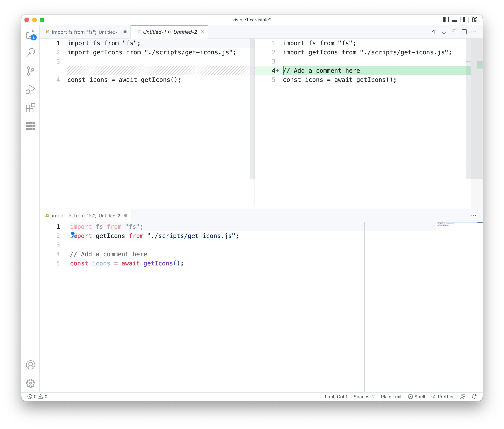Go to previous change arrow
504x429 pixels.
434,32
